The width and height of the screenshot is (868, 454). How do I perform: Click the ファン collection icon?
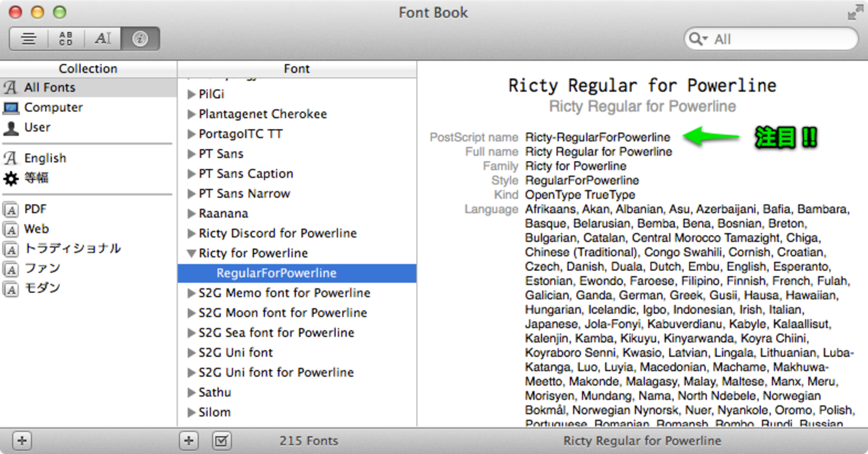click(x=11, y=269)
